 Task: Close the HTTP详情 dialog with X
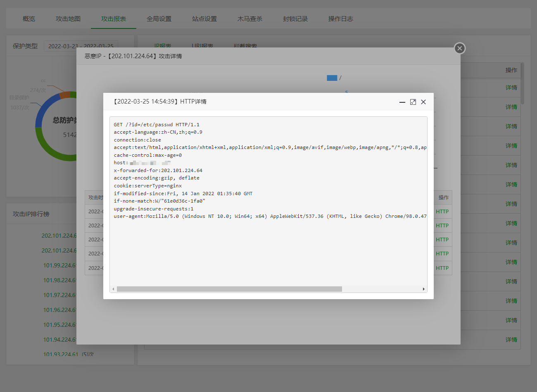[423, 102]
